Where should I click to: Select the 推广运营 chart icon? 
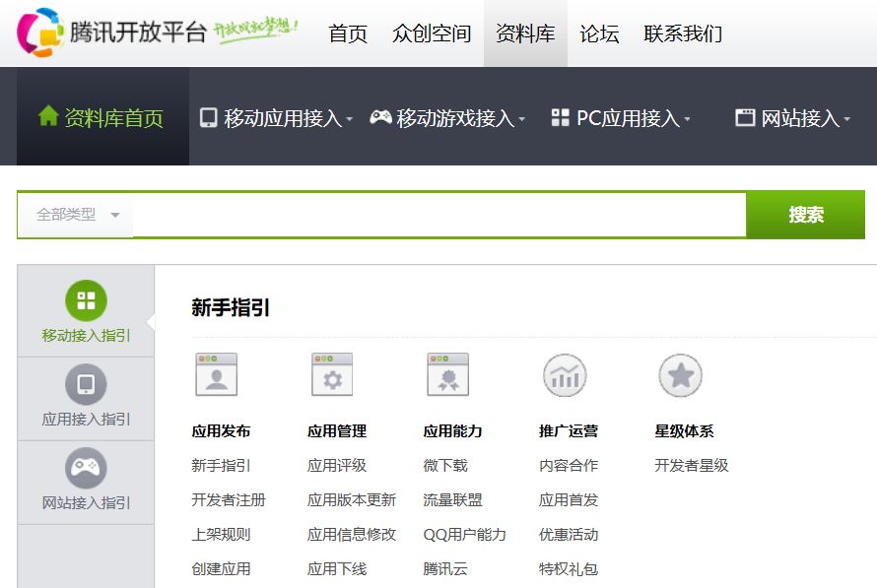(x=564, y=374)
